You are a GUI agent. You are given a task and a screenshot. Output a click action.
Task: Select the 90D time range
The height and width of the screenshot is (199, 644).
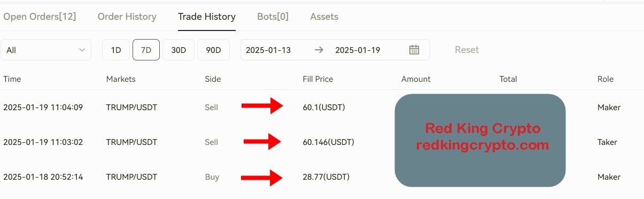pyautogui.click(x=213, y=50)
